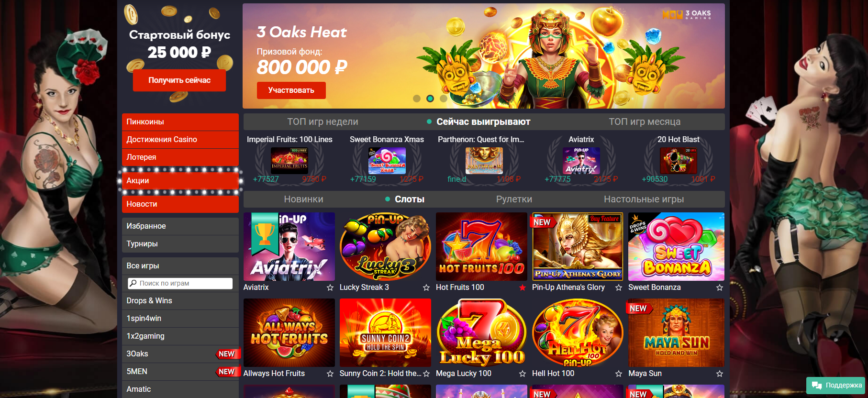Open the Поддержка chat icon
Viewport: 868px width, 398px height.
click(817, 386)
